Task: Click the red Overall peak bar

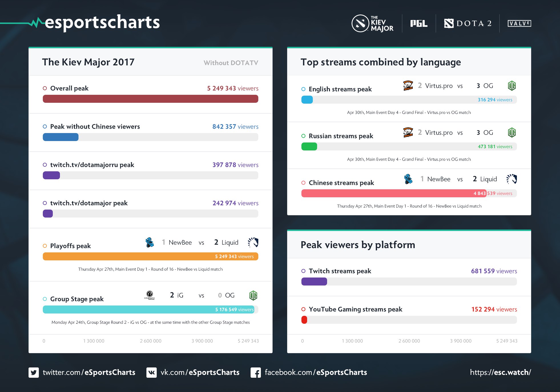Action: [150, 99]
